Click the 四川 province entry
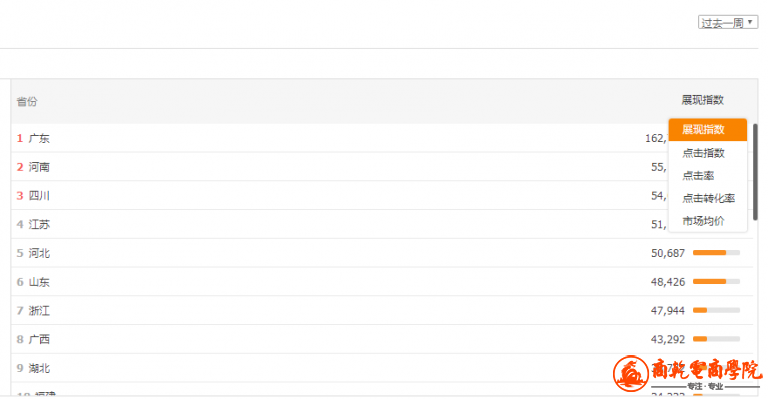 coord(39,196)
